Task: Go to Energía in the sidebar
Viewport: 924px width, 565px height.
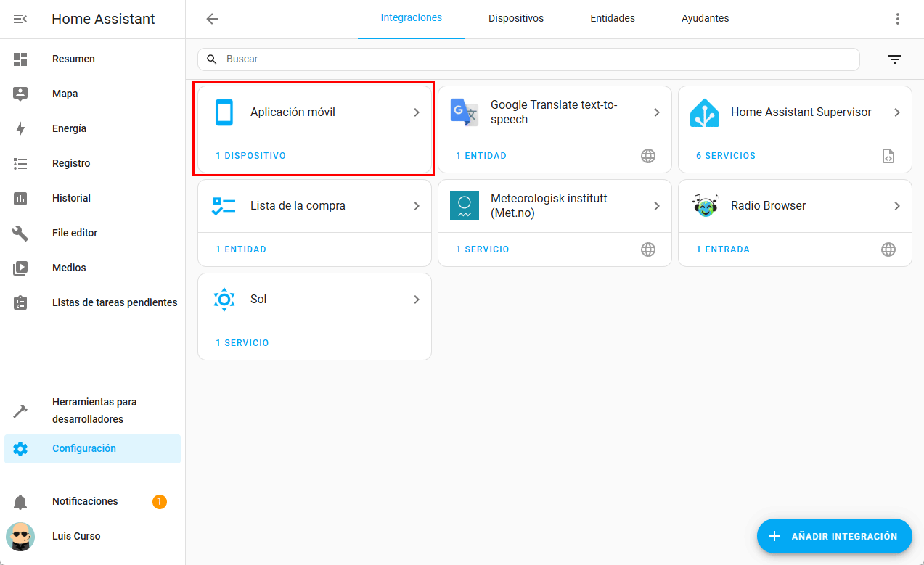Action: click(x=69, y=129)
